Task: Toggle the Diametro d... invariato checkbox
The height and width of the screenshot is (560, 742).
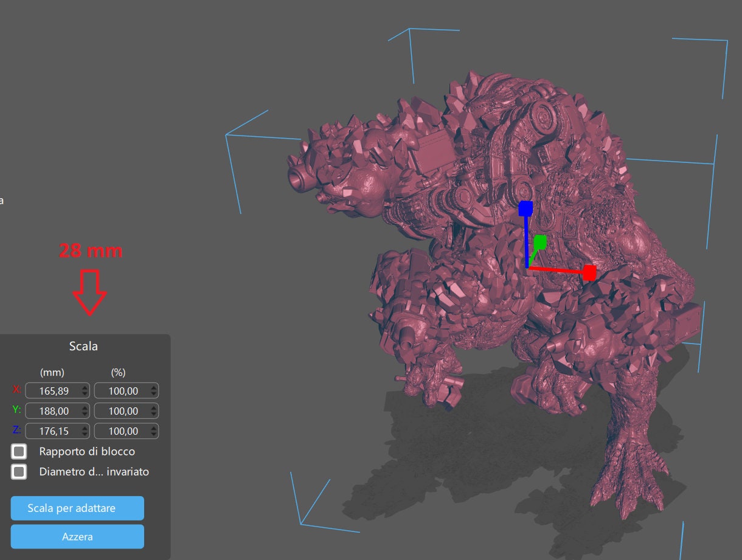Action: (x=19, y=472)
